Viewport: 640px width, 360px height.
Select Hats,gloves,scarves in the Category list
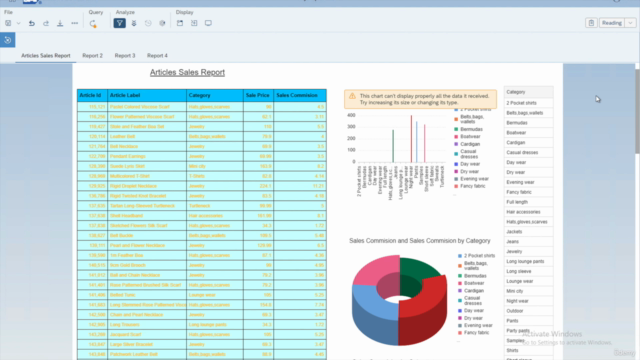click(x=529, y=222)
